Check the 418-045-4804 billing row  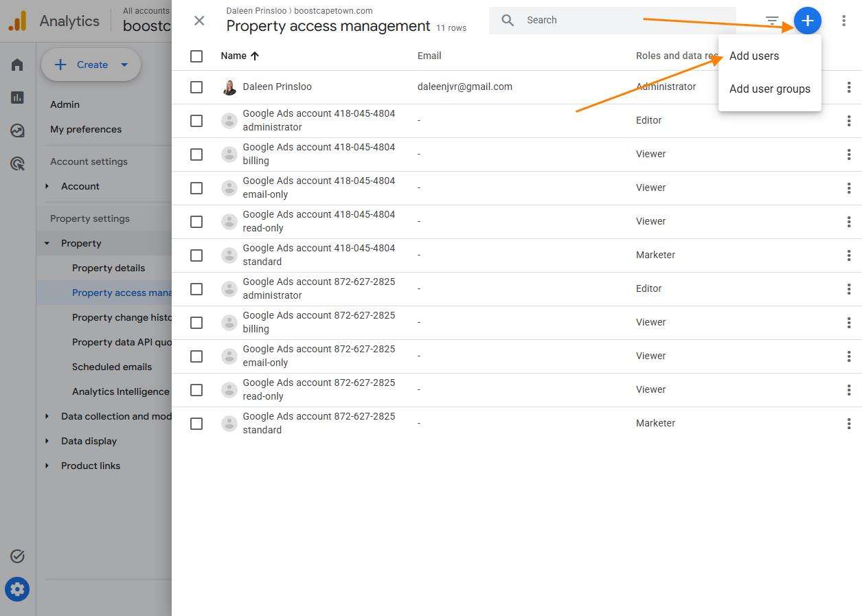pyautogui.click(x=196, y=155)
